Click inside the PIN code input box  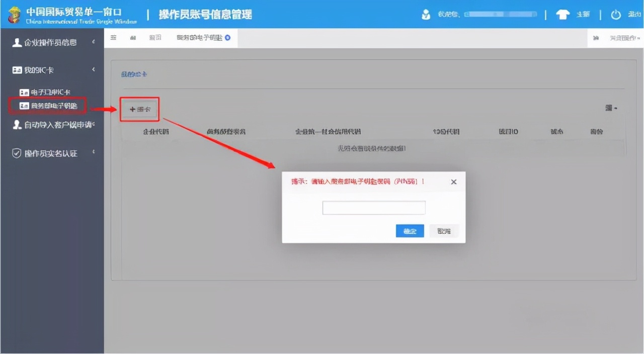point(373,207)
